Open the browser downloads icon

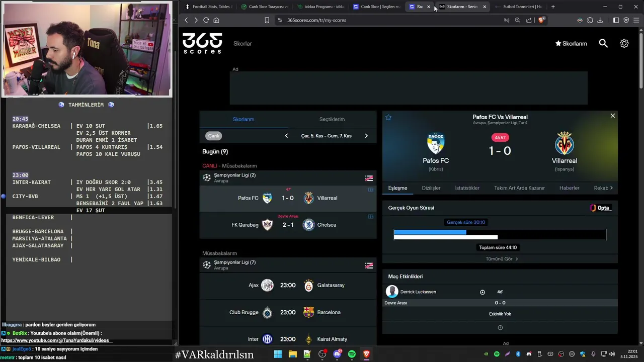pos(600,20)
